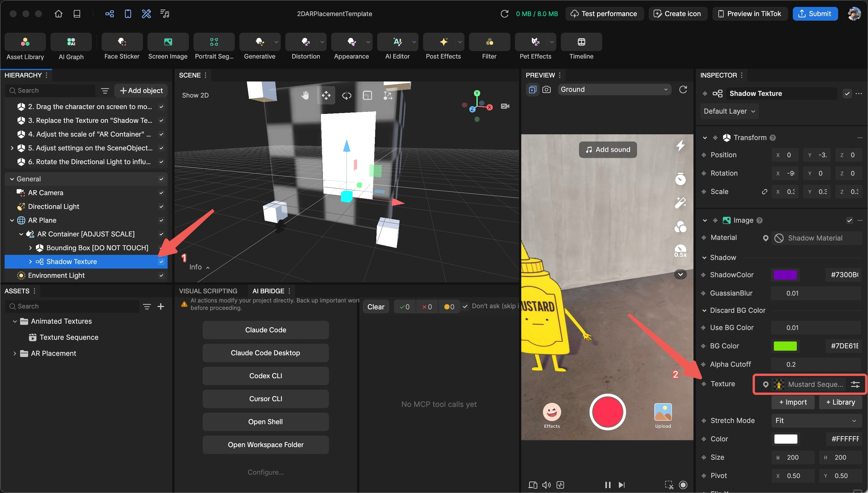Switch to the Visual Scripting tab

[x=208, y=291]
